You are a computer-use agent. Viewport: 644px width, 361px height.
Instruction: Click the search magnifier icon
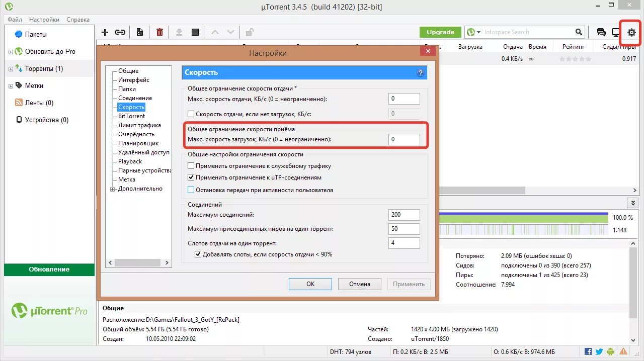(579, 32)
